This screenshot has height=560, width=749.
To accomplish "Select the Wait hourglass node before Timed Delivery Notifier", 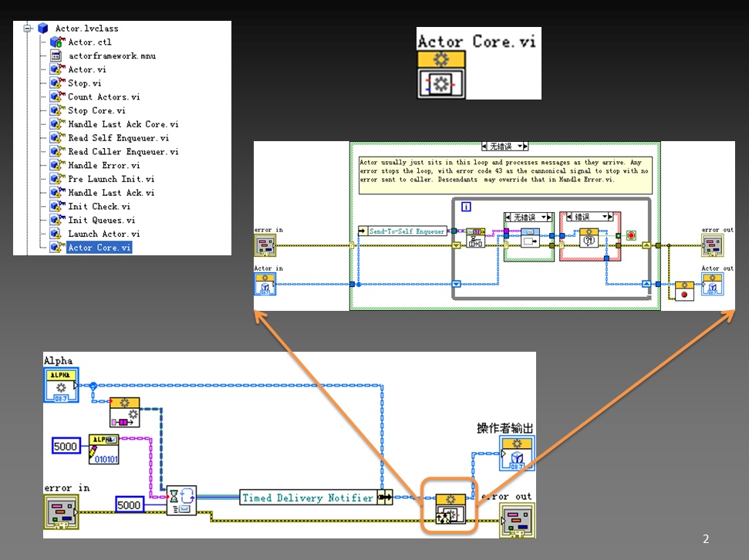I will point(180,500).
